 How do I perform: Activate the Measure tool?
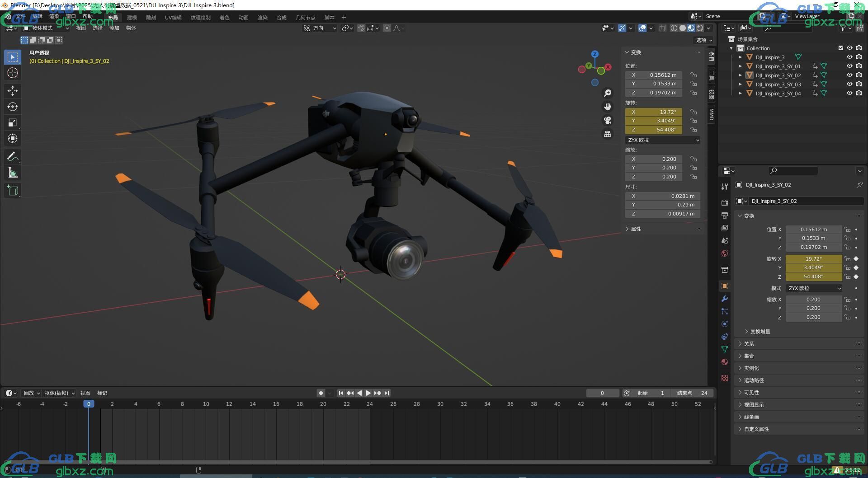(x=13, y=173)
